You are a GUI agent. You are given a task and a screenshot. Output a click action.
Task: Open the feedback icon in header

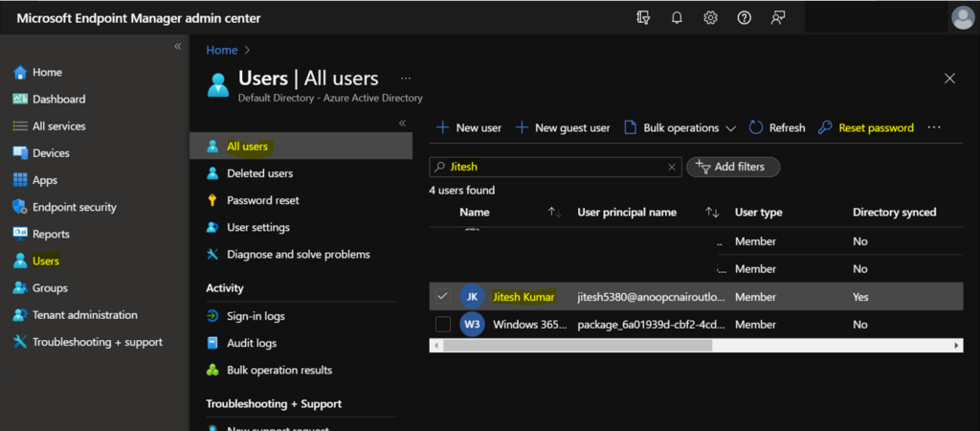(777, 18)
